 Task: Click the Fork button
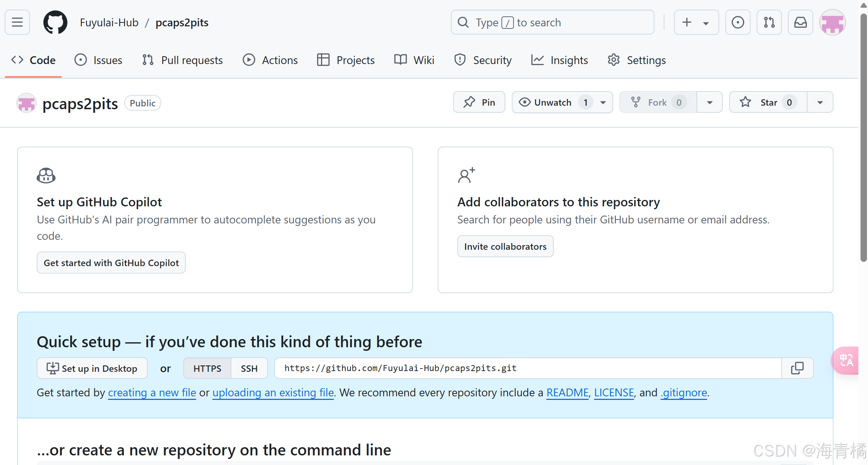click(658, 102)
